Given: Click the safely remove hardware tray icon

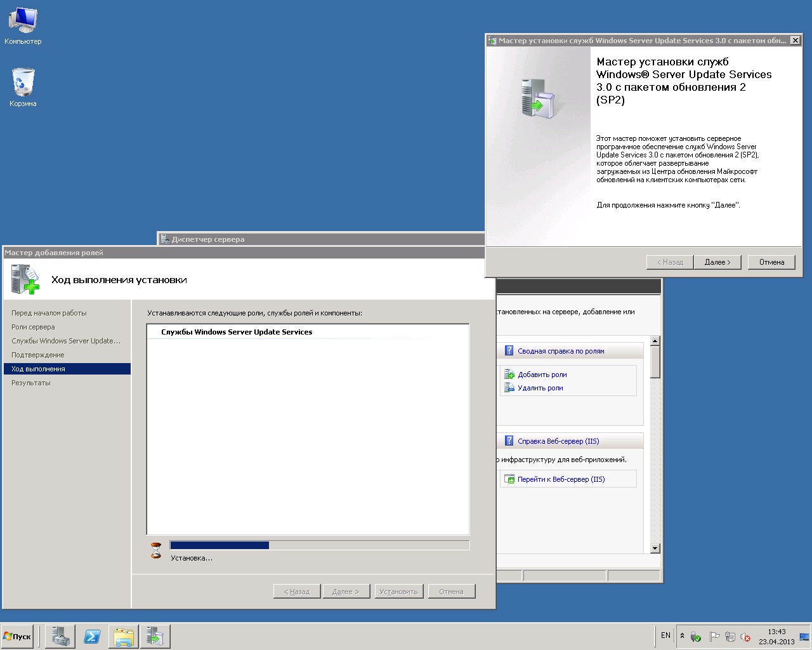Looking at the screenshot, I should [x=695, y=637].
